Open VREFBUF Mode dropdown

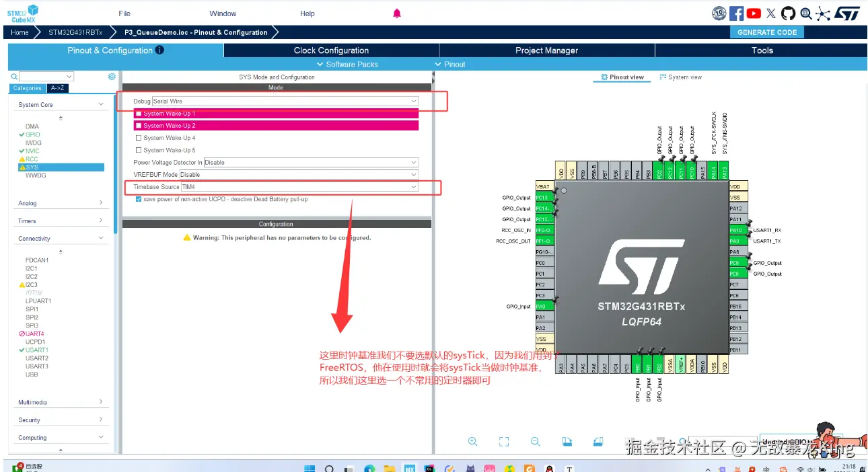(x=299, y=174)
